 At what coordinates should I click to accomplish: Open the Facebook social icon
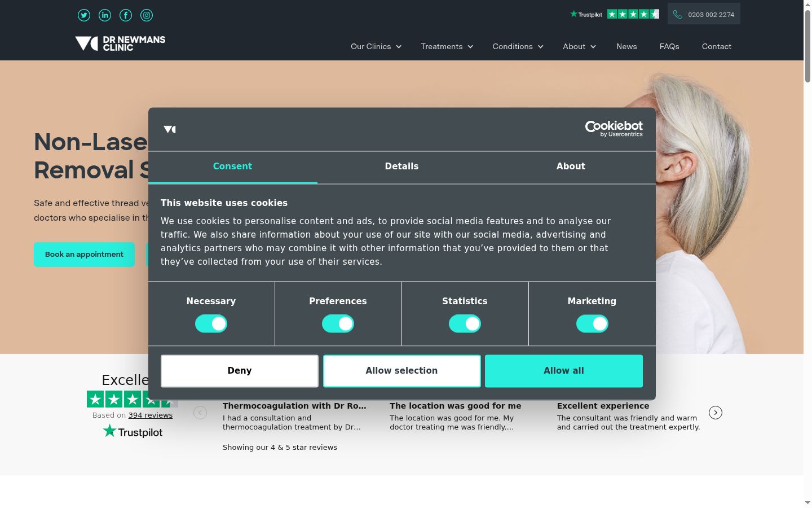tap(126, 15)
